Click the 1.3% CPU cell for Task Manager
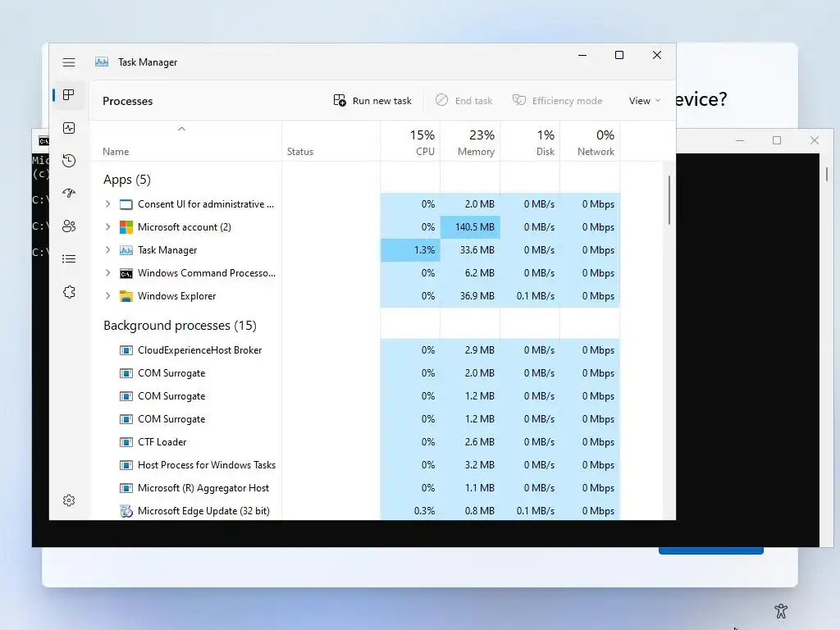This screenshot has width=840, height=630. coord(410,250)
